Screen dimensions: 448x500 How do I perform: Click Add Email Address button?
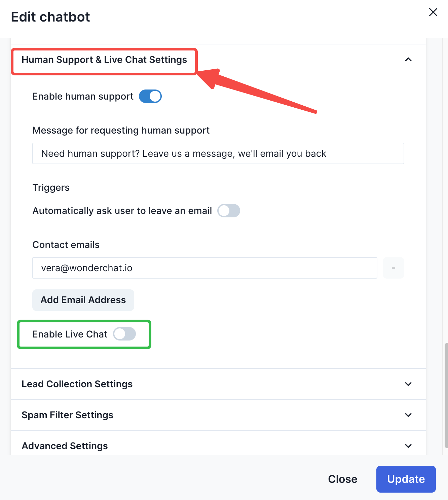83,300
